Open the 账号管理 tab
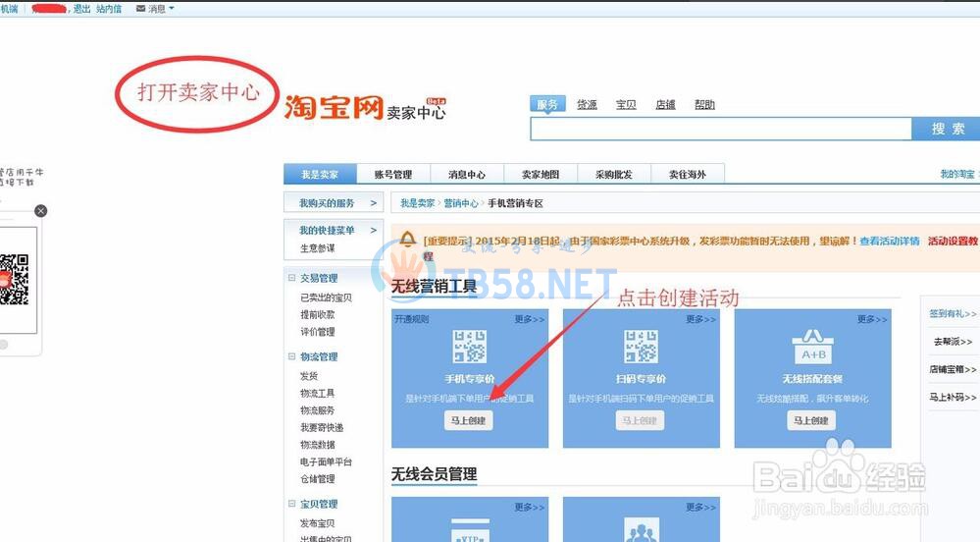 point(393,174)
